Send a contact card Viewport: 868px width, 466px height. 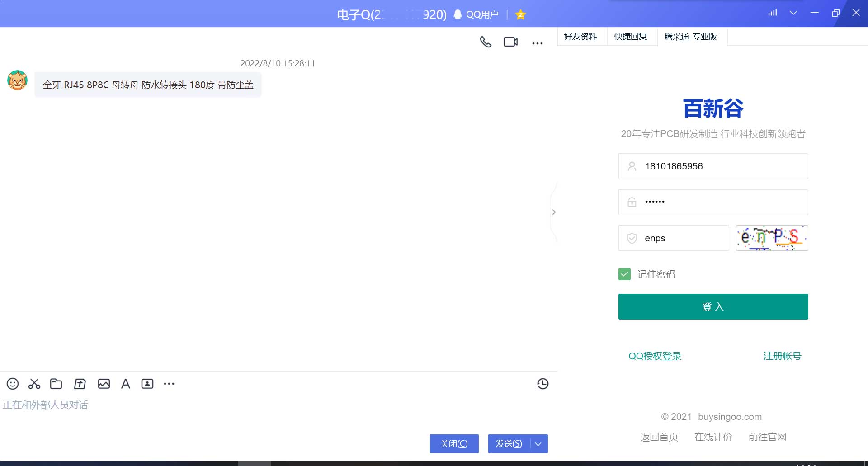point(147,383)
